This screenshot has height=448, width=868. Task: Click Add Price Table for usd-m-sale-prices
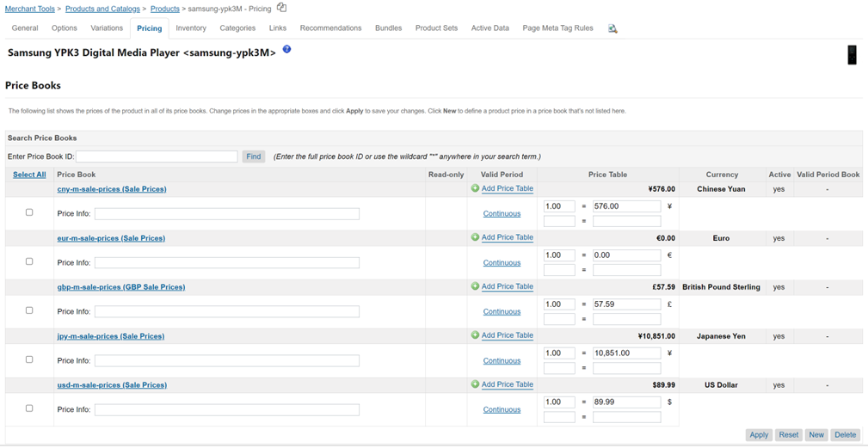coord(507,384)
